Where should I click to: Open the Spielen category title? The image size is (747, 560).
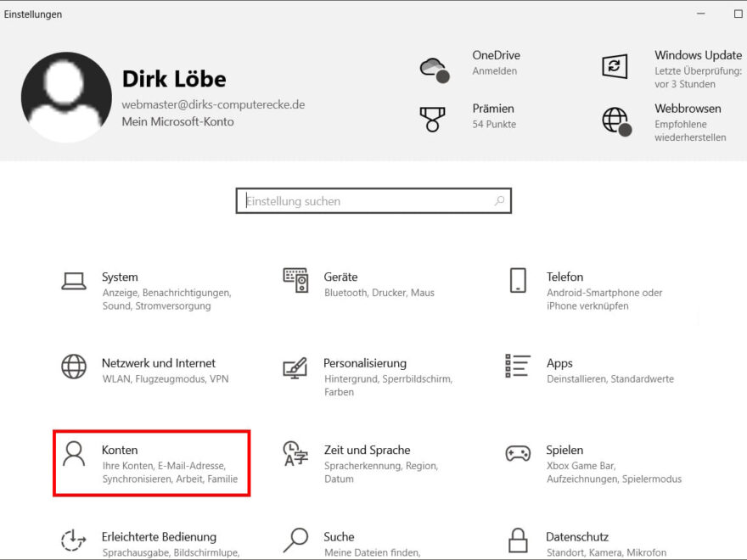[564, 450]
